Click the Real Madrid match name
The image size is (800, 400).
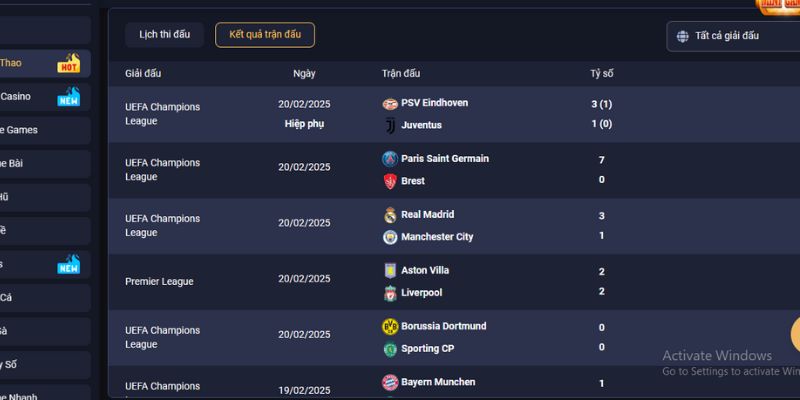tap(428, 215)
